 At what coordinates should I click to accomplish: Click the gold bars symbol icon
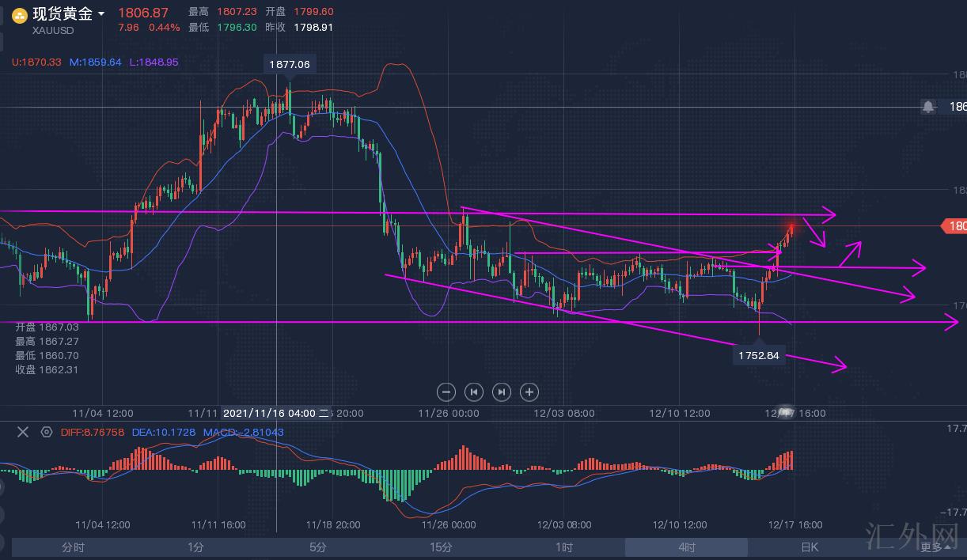20,15
